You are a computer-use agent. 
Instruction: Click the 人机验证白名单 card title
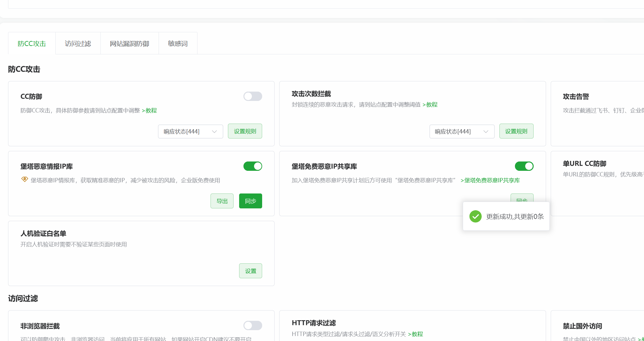tap(44, 234)
